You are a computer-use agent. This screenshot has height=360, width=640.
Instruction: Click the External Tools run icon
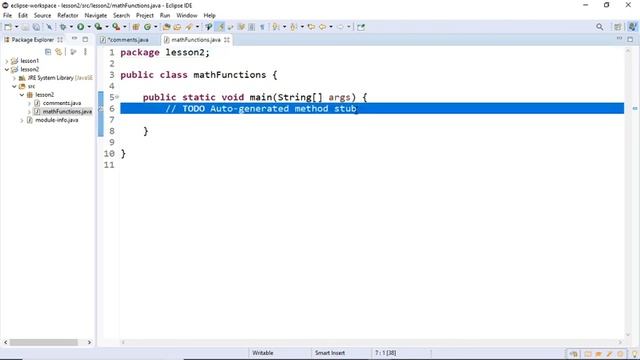point(116,27)
